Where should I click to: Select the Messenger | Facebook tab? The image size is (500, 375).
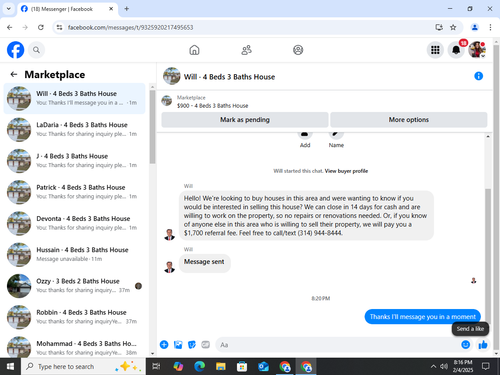(67, 9)
